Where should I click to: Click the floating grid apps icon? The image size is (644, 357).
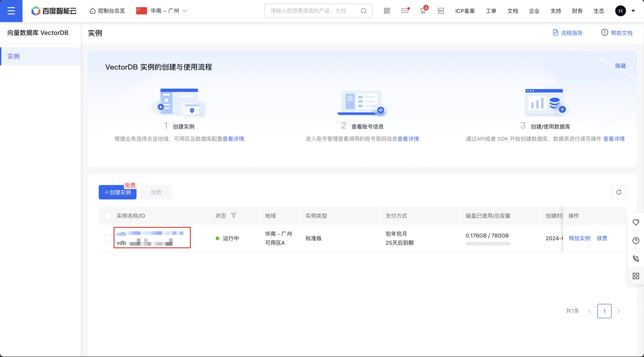tap(636, 276)
